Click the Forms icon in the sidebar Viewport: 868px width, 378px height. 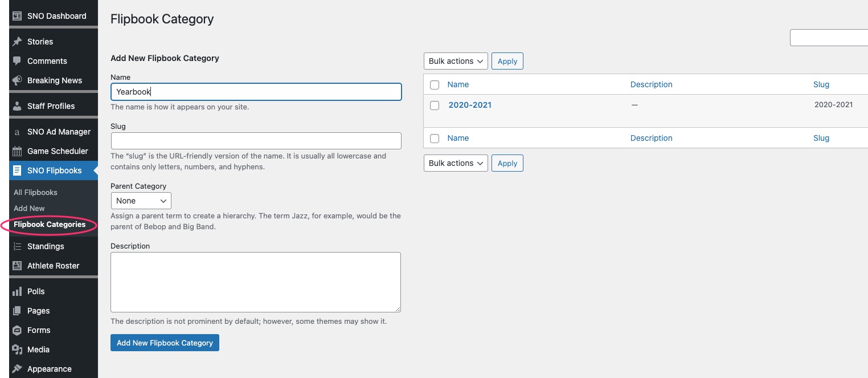click(x=17, y=330)
